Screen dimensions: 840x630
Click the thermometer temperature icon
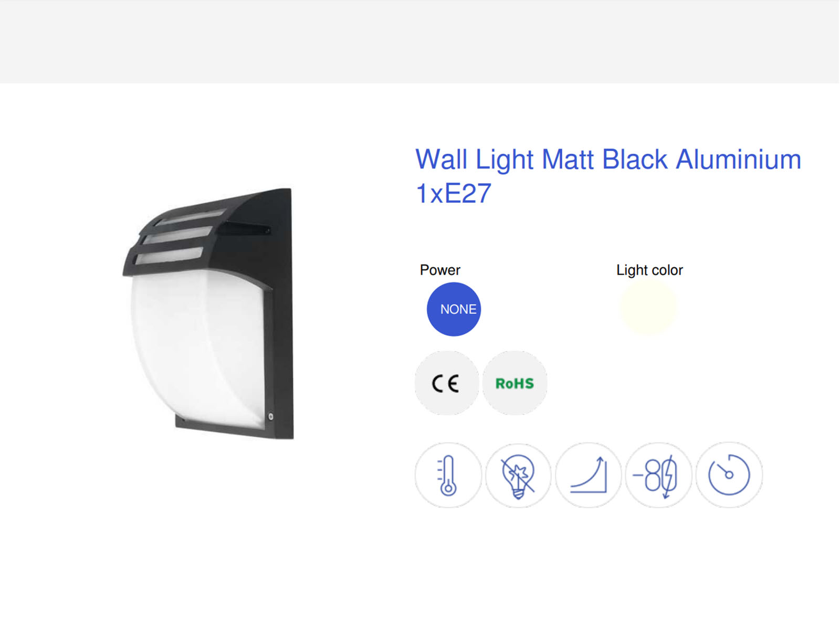coord(448,475)
